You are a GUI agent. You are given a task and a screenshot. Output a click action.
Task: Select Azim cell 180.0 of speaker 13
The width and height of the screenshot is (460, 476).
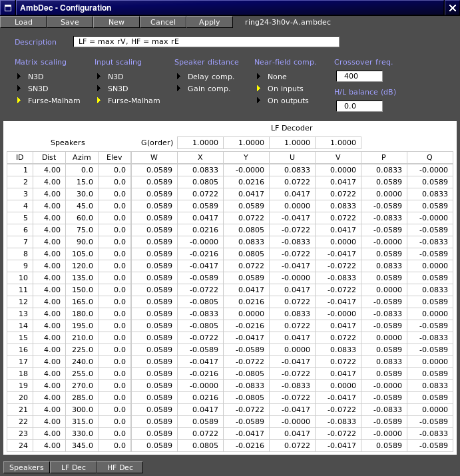[x=82, y=314]
